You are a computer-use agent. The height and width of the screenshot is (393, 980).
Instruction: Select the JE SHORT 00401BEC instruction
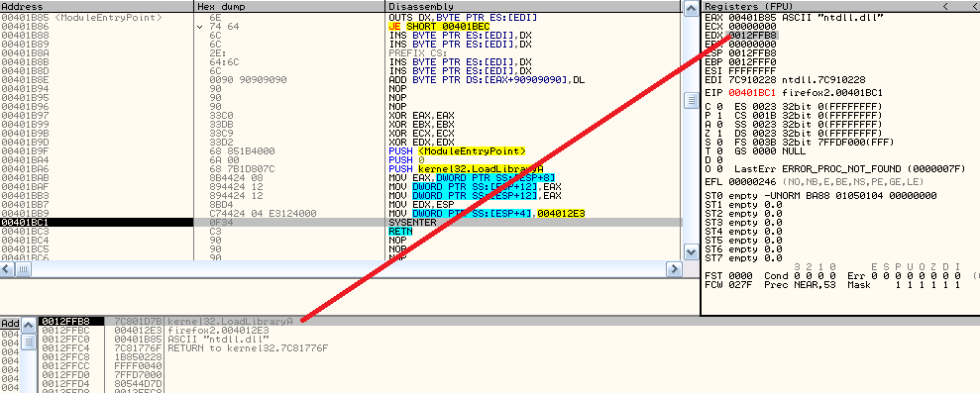(439, 27)
